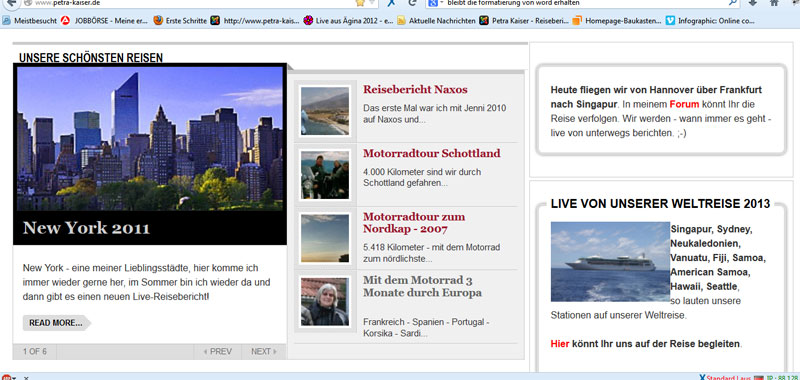Image resolution: width=800 pixels, height=380 pixels.
Task: Click text "4.000 Kilometer sind wir durch"
Action: click(422, 172)
